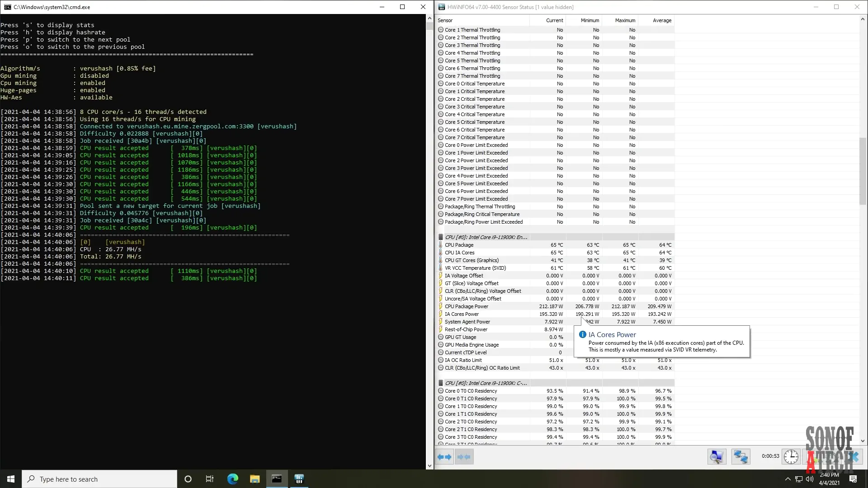Screen dimensions: 868x488
Task: Open the sensor summary monitor-magnifier icon
Action: click(717, 457)
